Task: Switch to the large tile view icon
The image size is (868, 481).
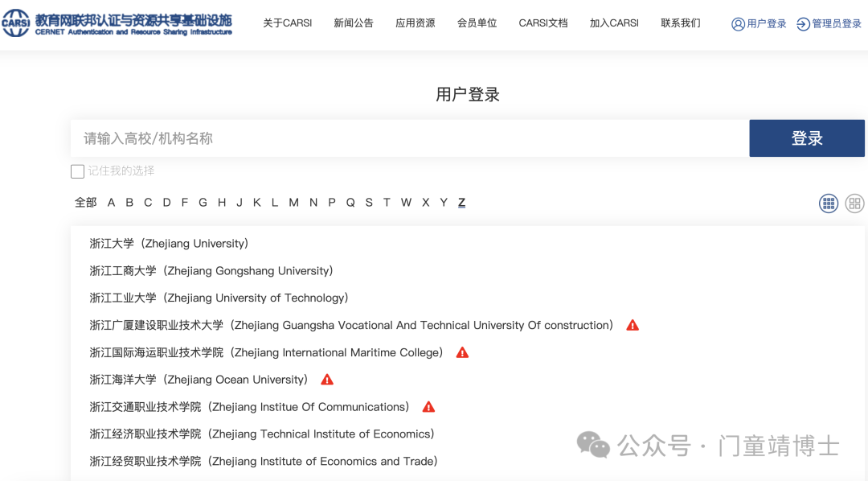Action: click(x=854, y=203)
